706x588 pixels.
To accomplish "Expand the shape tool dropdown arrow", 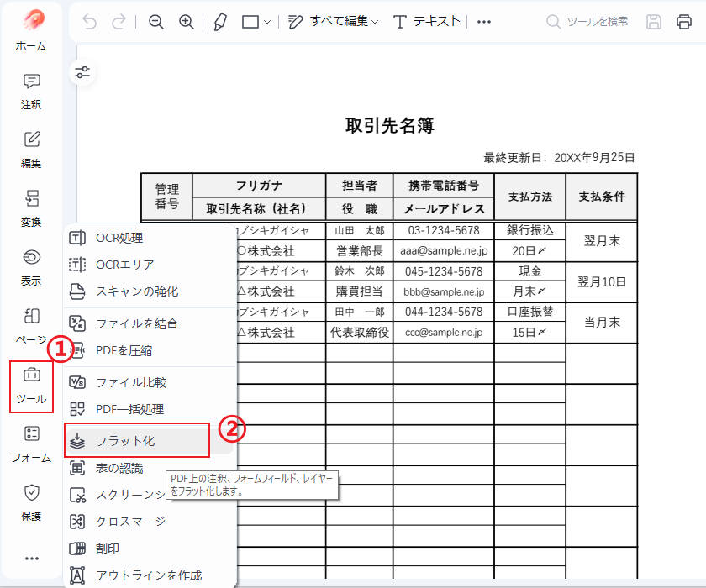I will (x=266, y=22).
